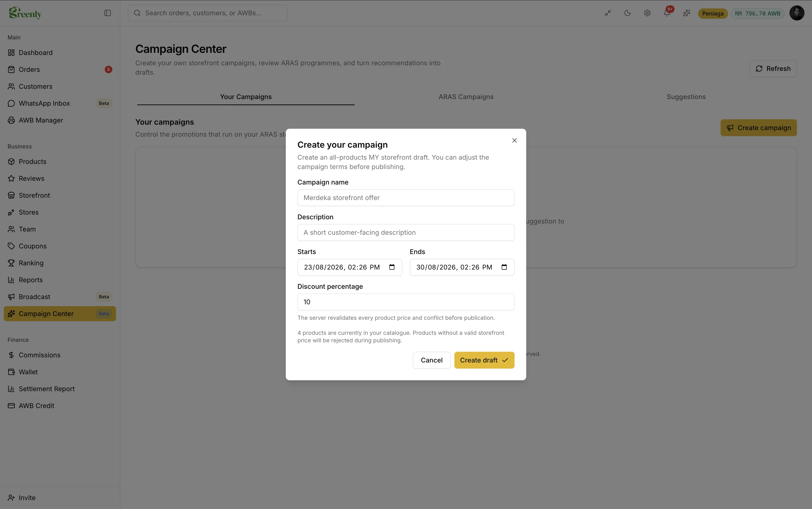Screen dimensions: 812x509
Task: Open notifications bell
Action: (x=667, y=13)
